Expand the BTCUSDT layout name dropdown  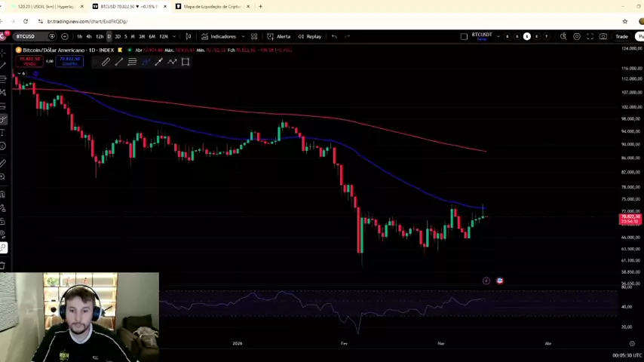coord(498,36)
